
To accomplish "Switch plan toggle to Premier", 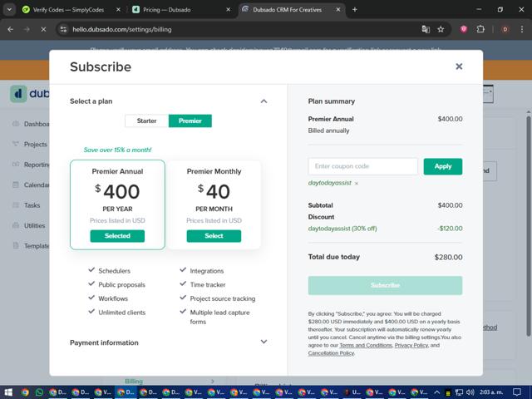I will [x=190, y=121].
